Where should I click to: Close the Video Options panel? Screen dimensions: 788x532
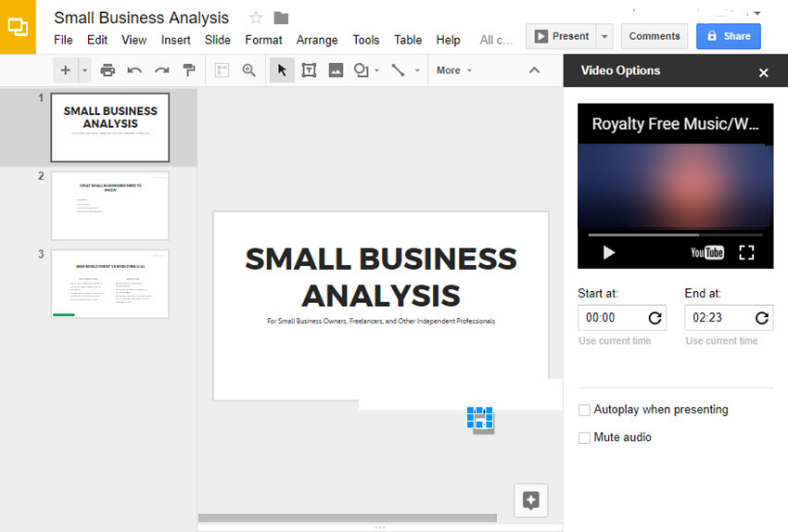(x=763, y=73)
